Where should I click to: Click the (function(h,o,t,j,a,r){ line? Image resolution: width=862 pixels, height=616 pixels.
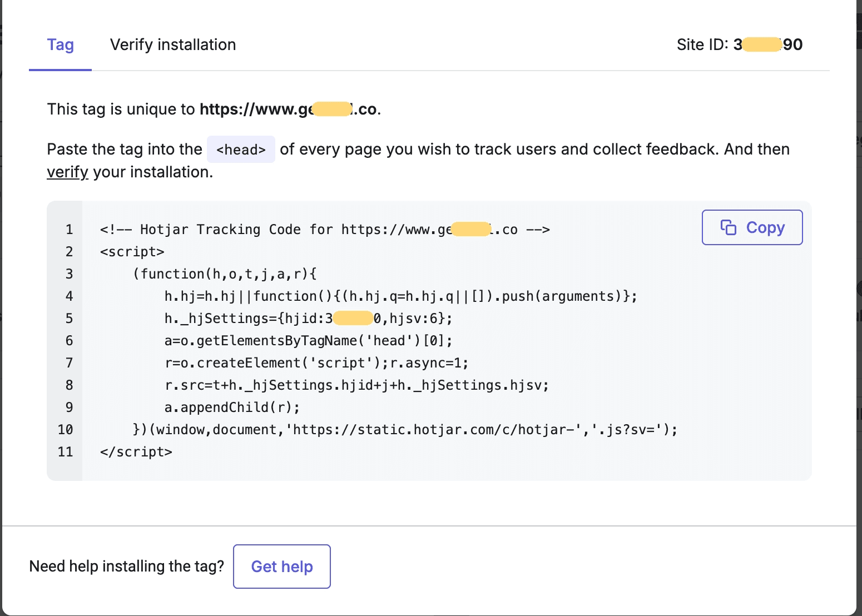coord(225,274)
